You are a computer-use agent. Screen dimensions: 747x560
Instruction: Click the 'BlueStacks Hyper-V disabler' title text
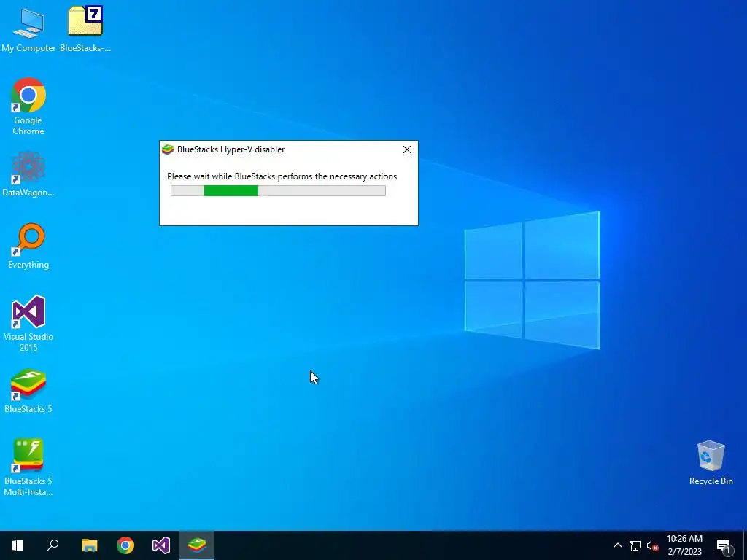tap(231, 149)
